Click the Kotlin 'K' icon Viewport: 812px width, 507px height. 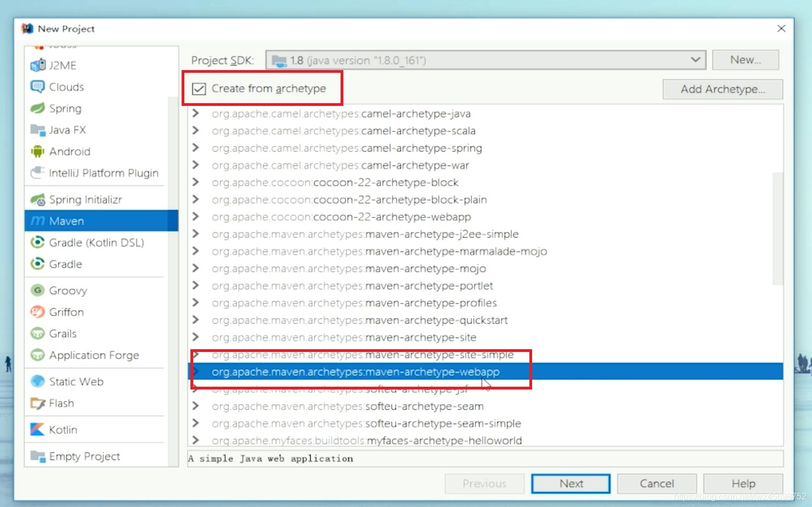[x=38, y=429]
